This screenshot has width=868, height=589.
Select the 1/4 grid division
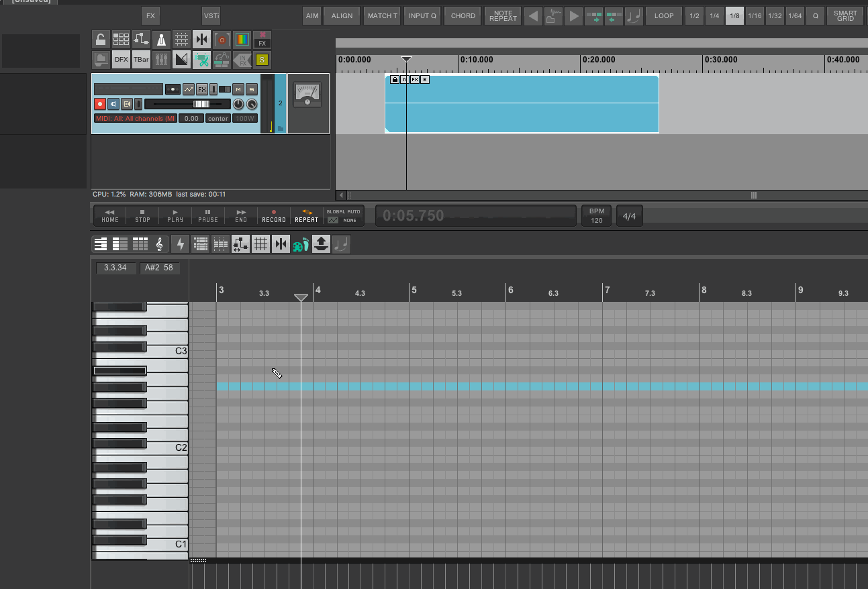coord(714,16)
